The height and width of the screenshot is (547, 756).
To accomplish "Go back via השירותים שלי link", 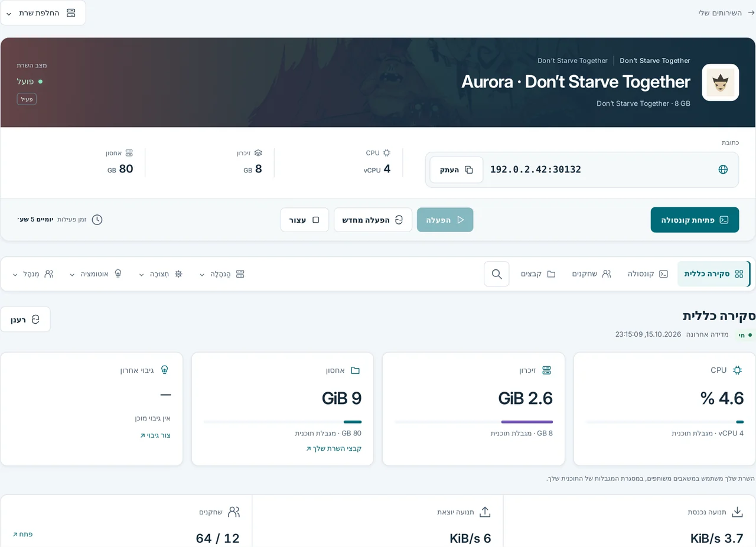I will point(724,12).
